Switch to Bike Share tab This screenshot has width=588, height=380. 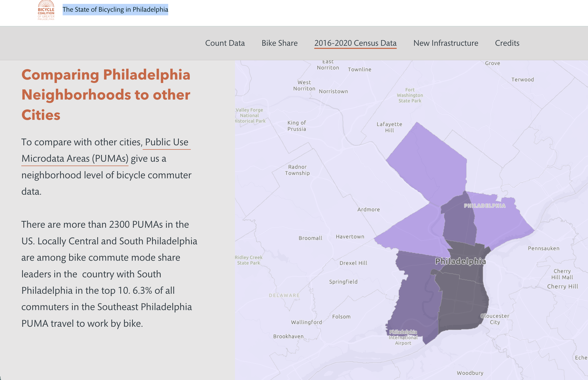pos(279,43)
